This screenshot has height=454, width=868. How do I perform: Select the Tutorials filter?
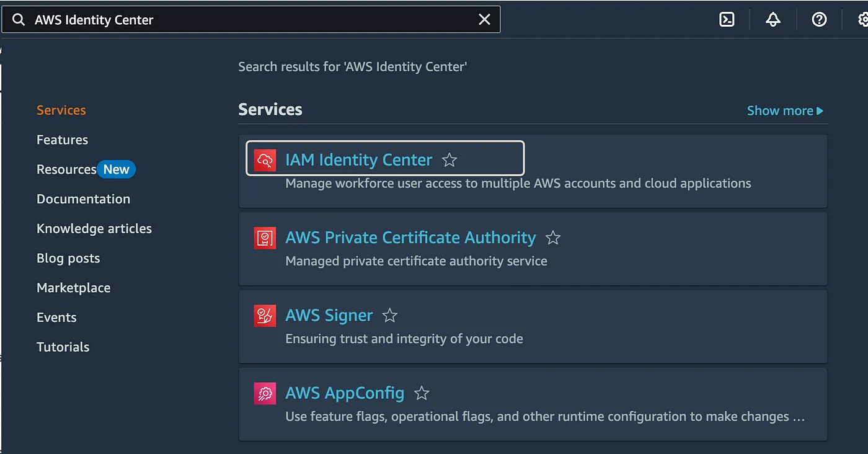63,347
